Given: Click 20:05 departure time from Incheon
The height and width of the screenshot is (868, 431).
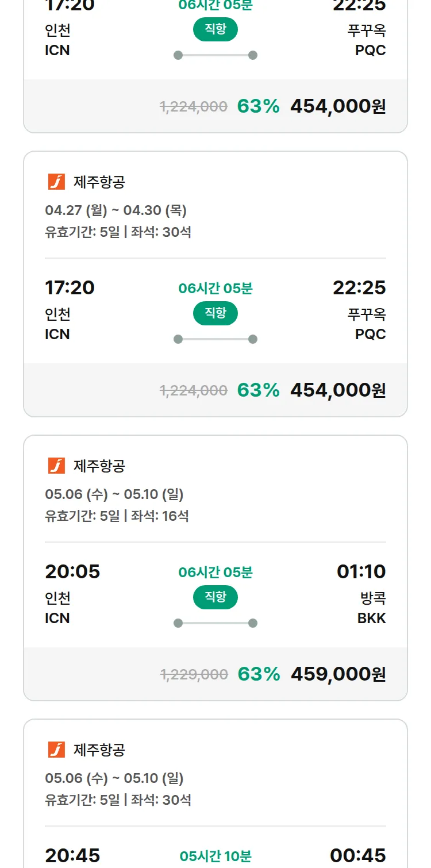Looking at the screenshot, I should pos(72,571).
